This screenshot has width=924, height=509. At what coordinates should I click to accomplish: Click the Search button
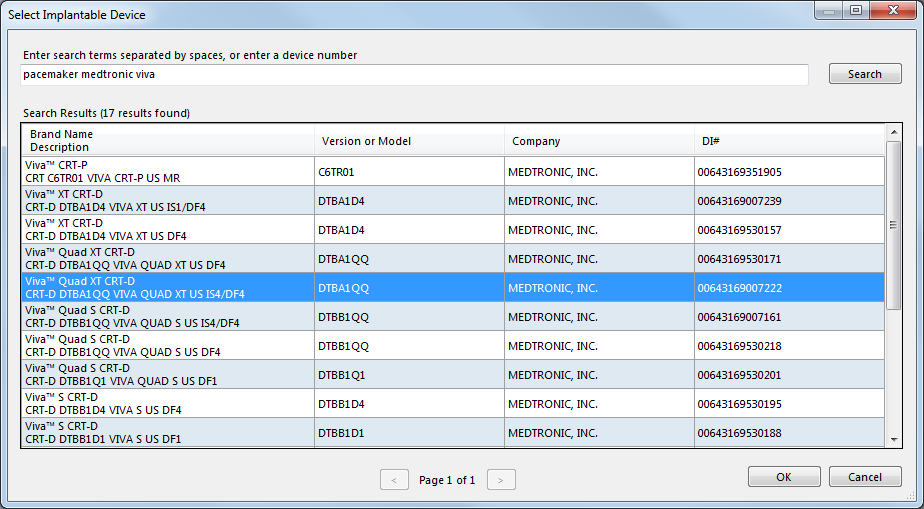coord(865,74)
